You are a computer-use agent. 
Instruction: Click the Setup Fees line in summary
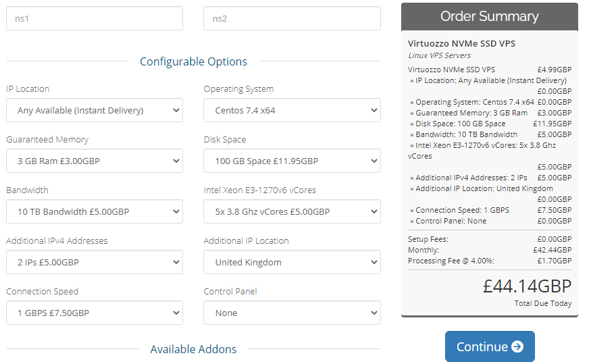pos(490,239)
